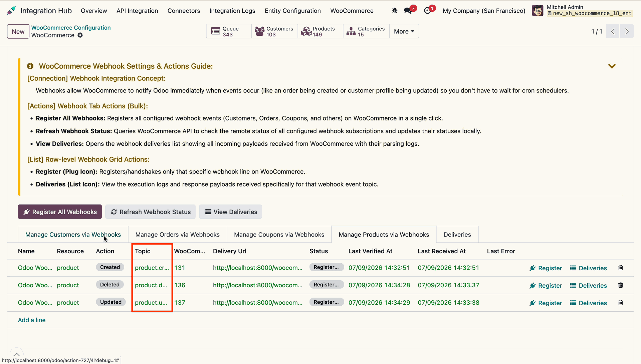Open the Connectors menu
The width and height of the screenshot is (641, 364).
(x=184, y=11)
